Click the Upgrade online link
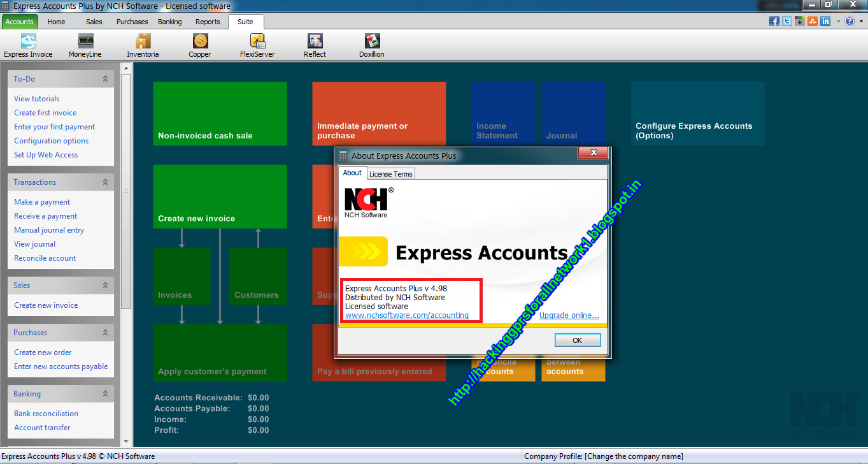The image size is (868, 464). tap(569, 315)
